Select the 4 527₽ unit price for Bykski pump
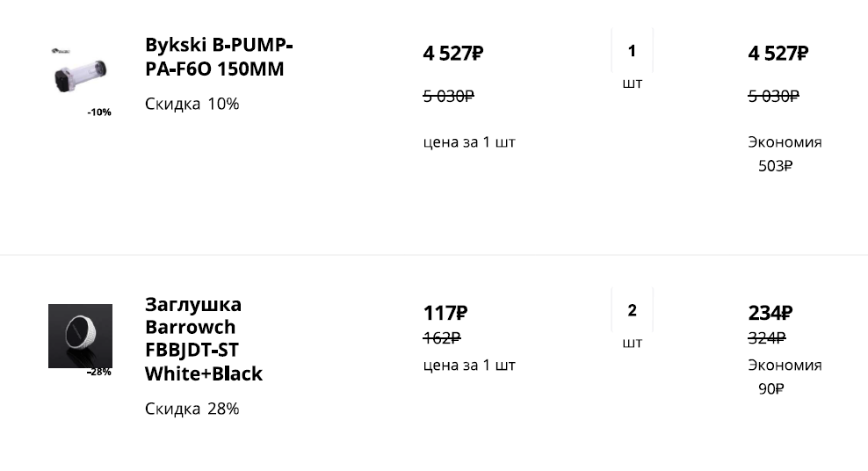The height and width of the screenshot is (471, 868). coord(452,54)
